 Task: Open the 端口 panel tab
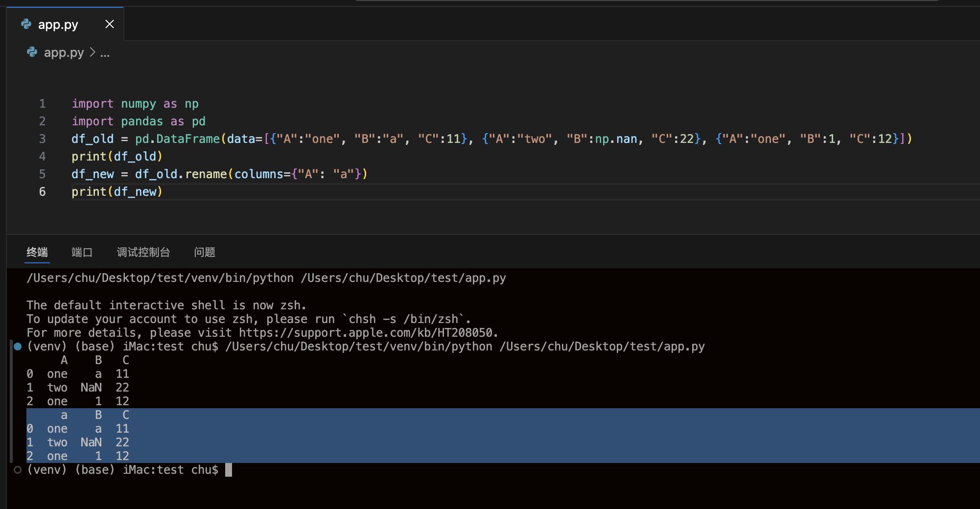[x=82, y=252]
